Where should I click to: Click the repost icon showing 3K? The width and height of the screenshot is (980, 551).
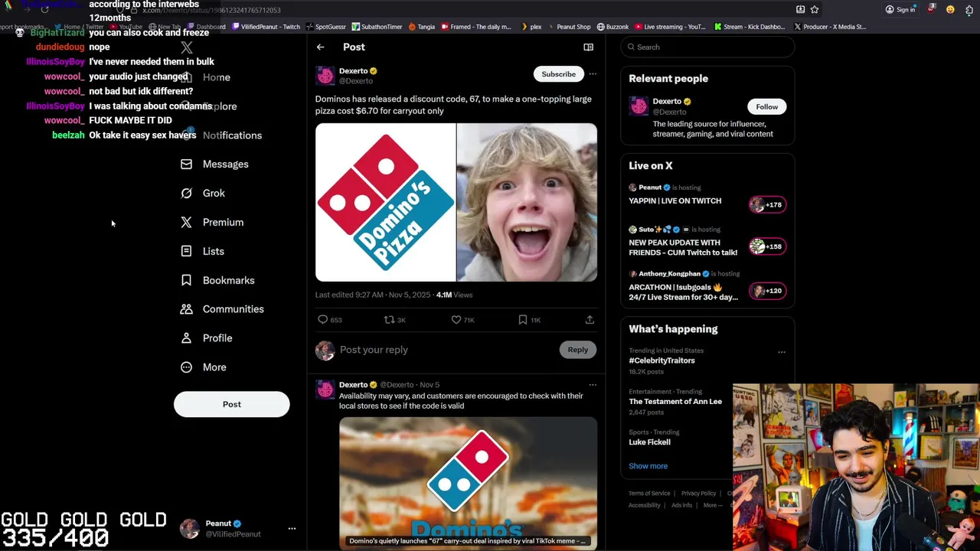coord(389,320)
